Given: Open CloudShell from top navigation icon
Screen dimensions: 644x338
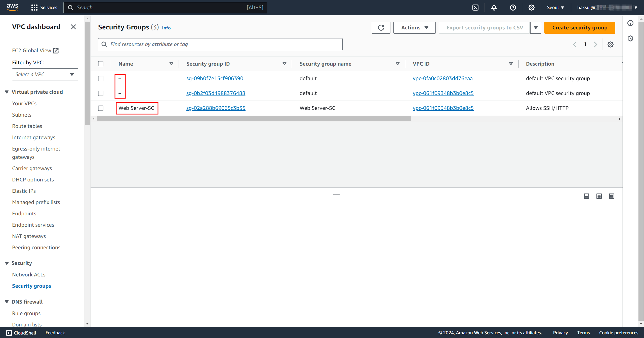Looking at the screenshot, I should pyautogui.click(x=475, y=8).
